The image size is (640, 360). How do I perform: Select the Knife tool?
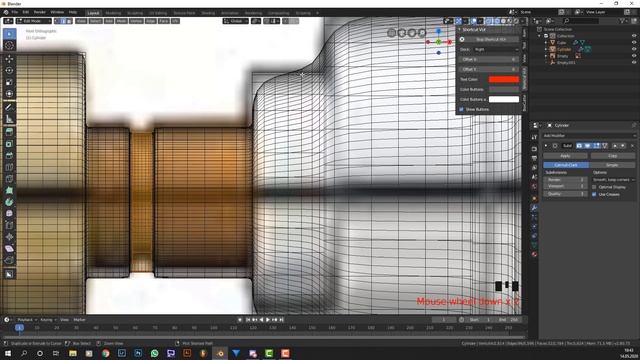pyautogui.click(x=9, y=179)
